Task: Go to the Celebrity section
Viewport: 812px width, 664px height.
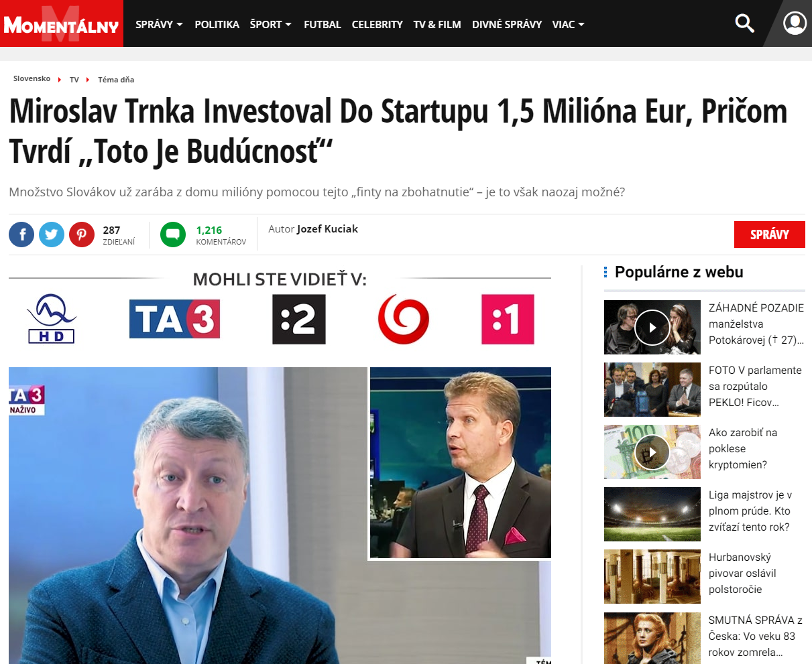Action: pos(377,24)
